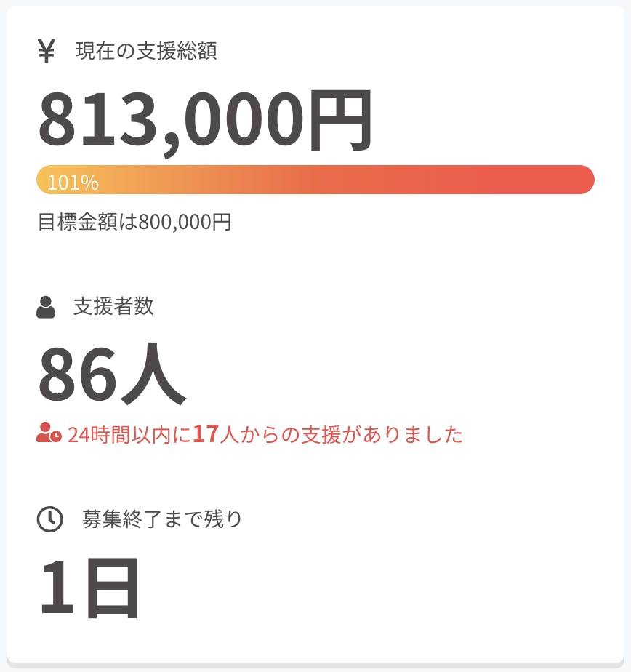631x672 pixels.
Task: Click the large 人 character after 86
Action: [x=151, y=375]
